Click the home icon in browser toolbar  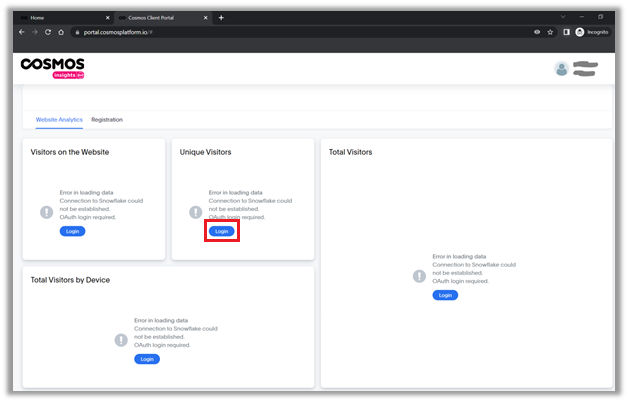coord(62,32)
